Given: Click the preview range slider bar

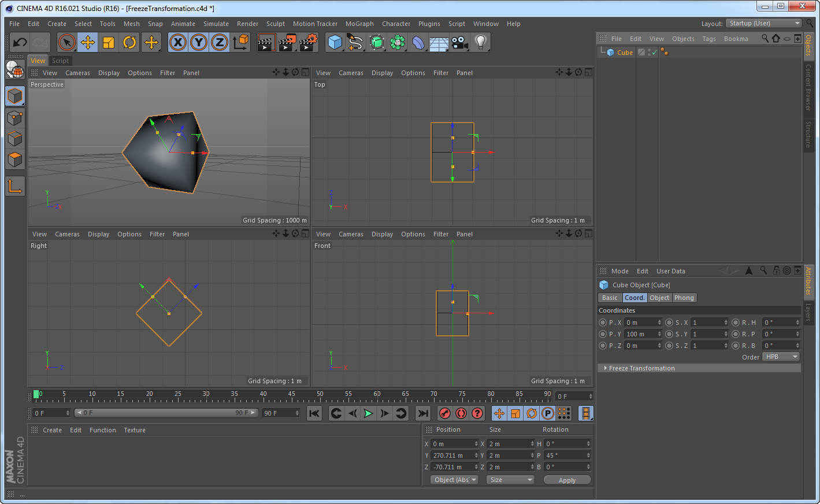Looking at the screenshot, I should pos(166,413).
